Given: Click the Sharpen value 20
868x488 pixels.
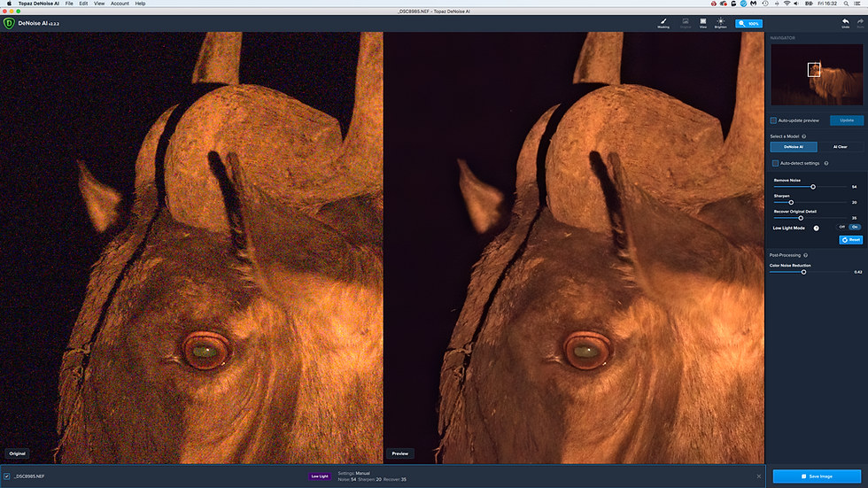Looking at the screenshot, I should tap(854, 203).
